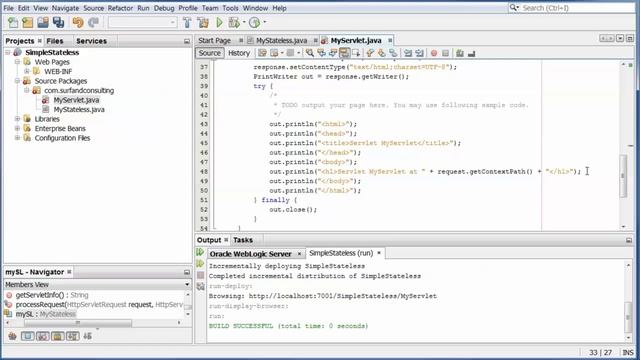Click the Next Bookmark icon
Screen dimensions: 640x360
pos(381,53)
